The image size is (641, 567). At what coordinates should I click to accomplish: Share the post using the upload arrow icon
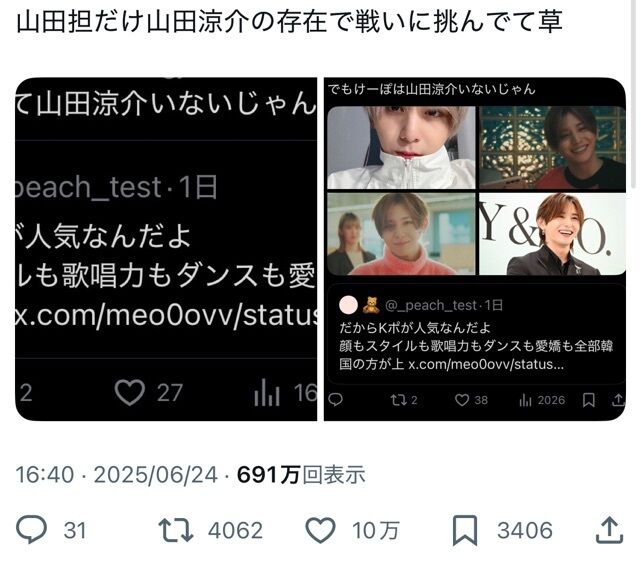pyautogui.click(x=609, y=530)
